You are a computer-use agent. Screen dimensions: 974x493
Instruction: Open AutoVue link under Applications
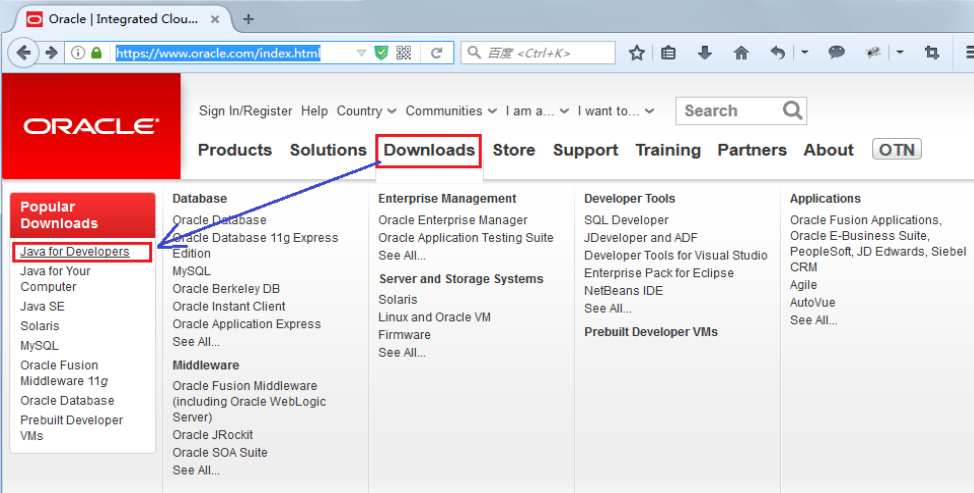click(812, 302)
